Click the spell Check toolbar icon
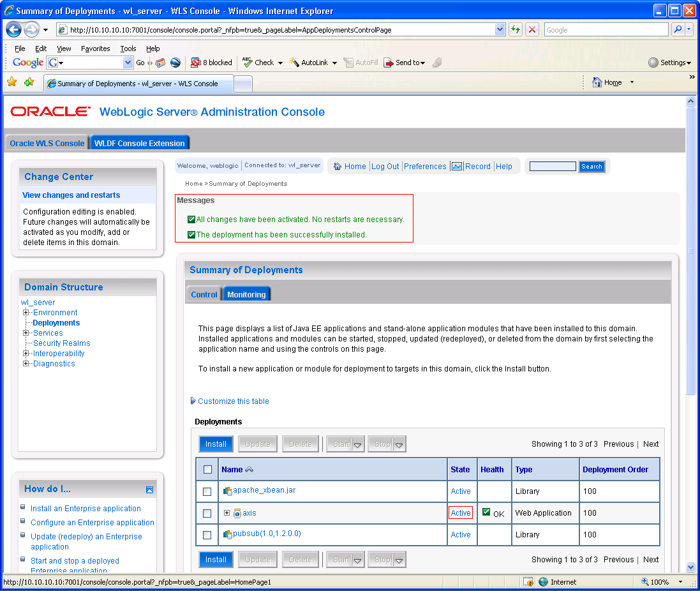Screen dimensions: 700x591 click(247, 63)
